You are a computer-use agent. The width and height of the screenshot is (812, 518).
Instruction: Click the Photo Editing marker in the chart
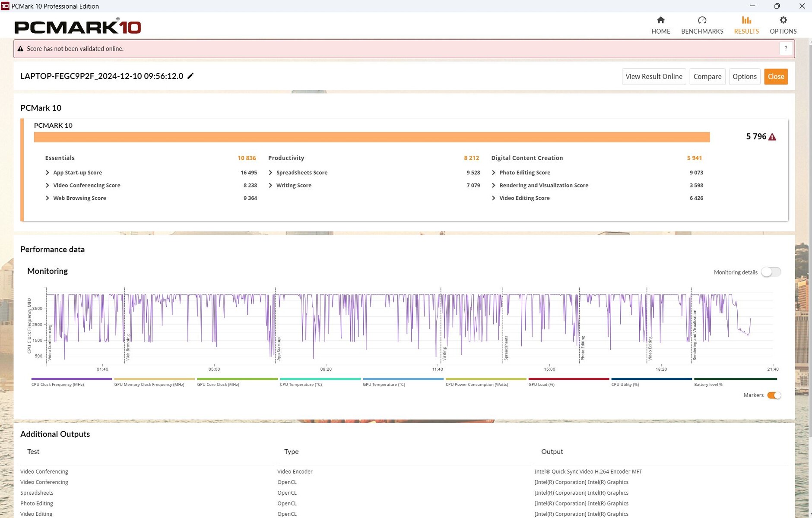point(582,348)
